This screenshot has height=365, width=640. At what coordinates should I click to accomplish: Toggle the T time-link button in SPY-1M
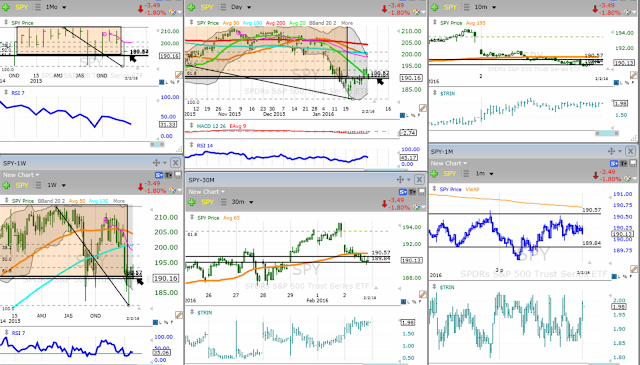click(623, 163)
